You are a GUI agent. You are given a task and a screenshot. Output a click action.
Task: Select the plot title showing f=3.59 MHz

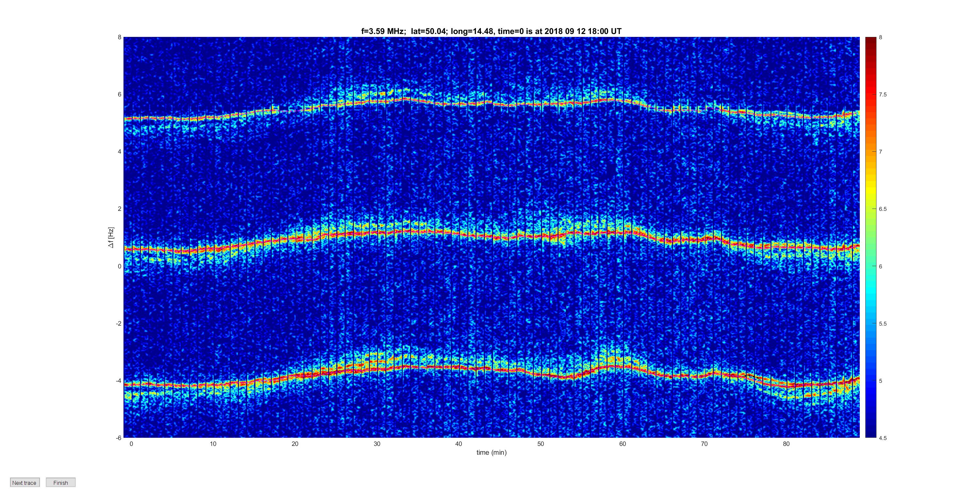click(x=491, y=31)
